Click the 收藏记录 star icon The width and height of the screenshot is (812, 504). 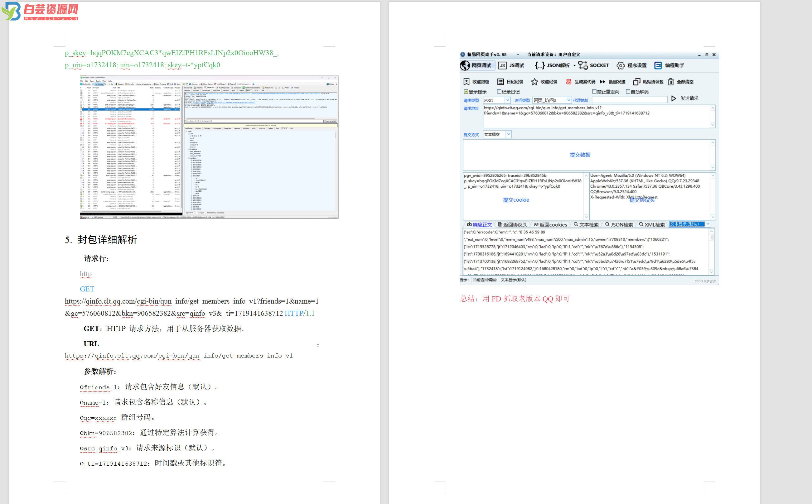[534, 82]
